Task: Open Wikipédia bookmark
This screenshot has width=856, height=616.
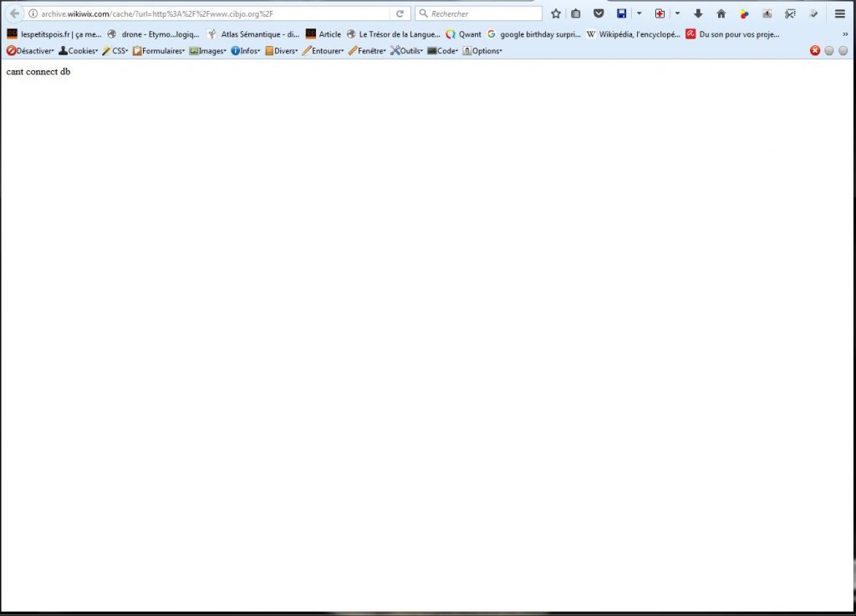Action: pos(633,34)
